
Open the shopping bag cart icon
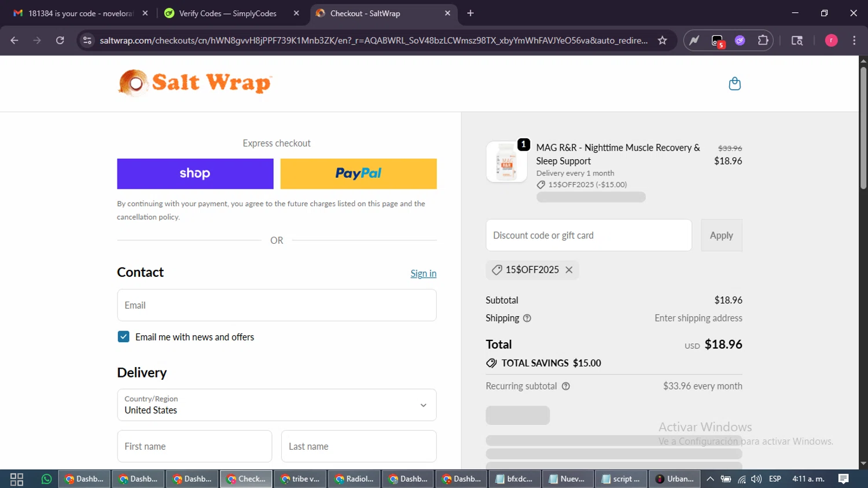[x=734, y=84]
